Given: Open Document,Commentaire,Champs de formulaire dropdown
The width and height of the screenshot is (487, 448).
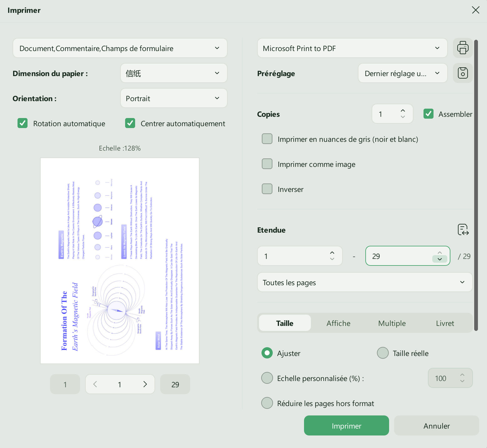Looking at the screenshot, I should tap(120, 48).
